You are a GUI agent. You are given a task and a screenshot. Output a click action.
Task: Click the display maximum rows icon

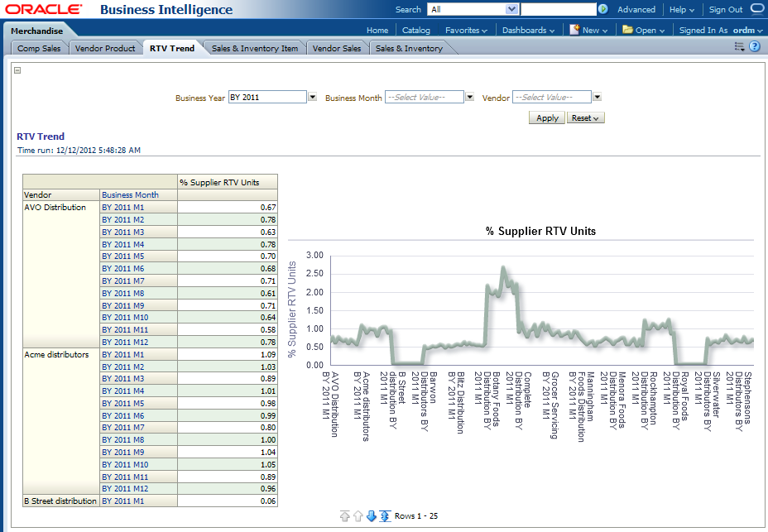coord(385,516)
